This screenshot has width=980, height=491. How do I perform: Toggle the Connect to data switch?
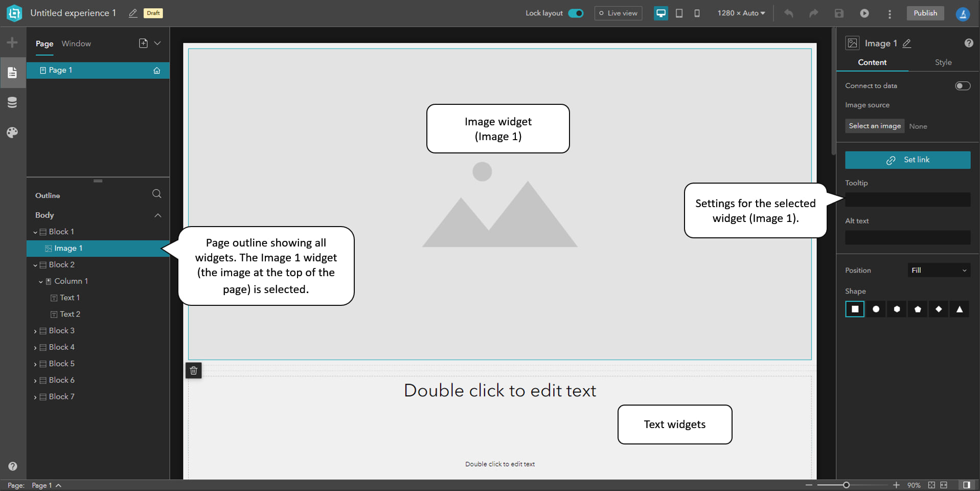coord(963,86)
